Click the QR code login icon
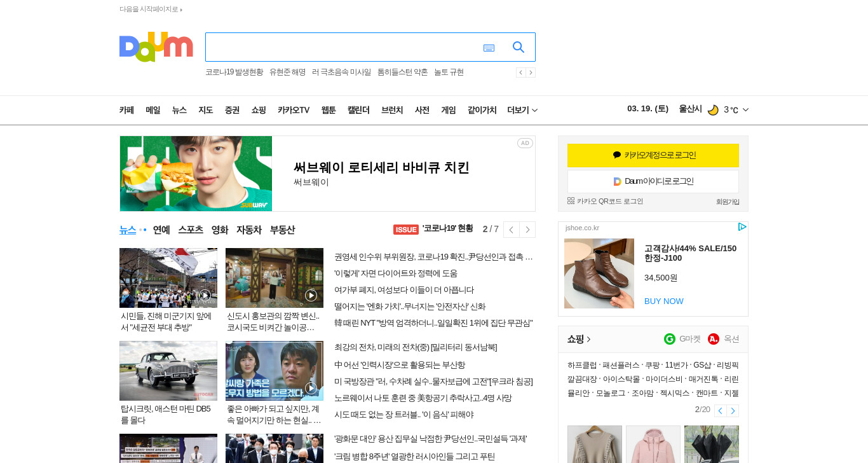The width and height of the screenshot is (868, 463). tap(571, 201)
